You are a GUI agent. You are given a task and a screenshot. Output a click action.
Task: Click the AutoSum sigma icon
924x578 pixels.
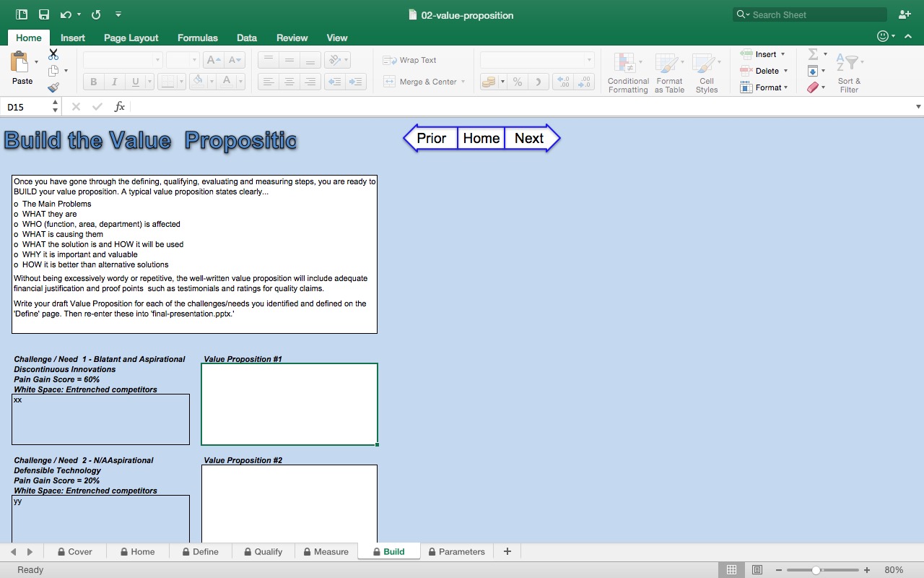[813, 53]
